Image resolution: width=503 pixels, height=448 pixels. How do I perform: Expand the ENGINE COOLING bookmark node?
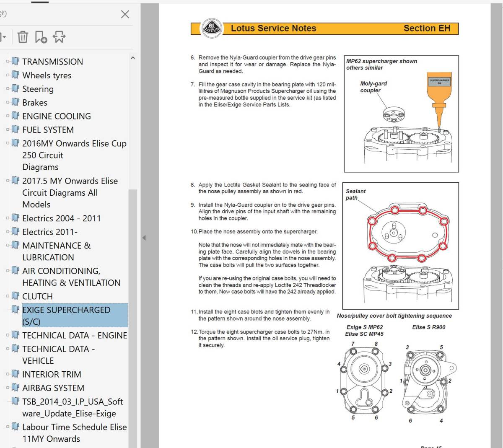point(8,116)
